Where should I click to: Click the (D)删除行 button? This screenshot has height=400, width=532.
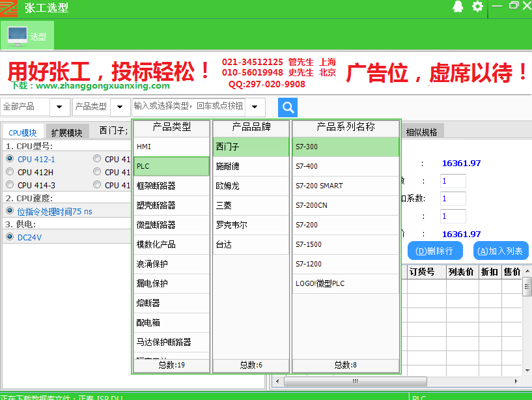click(435, 251)
